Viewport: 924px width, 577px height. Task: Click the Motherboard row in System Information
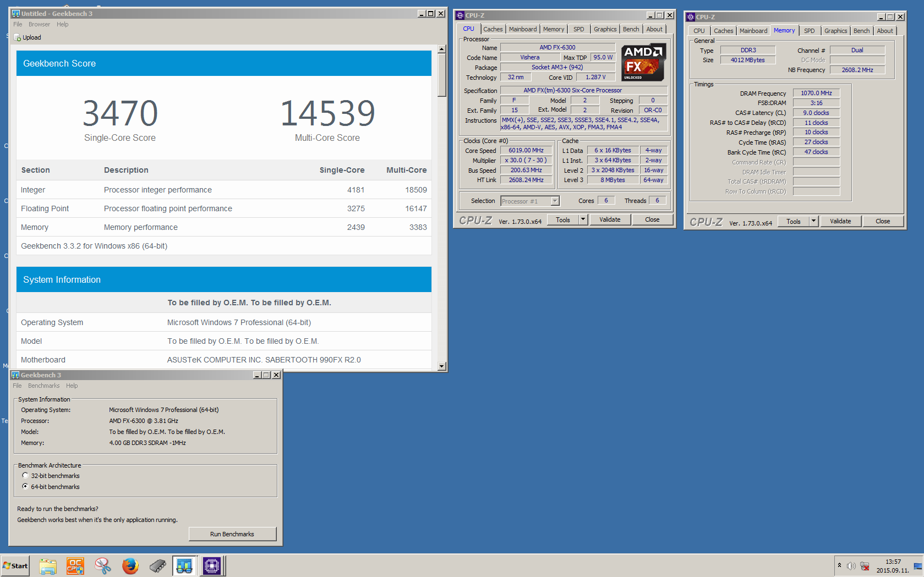click(224, 360)
